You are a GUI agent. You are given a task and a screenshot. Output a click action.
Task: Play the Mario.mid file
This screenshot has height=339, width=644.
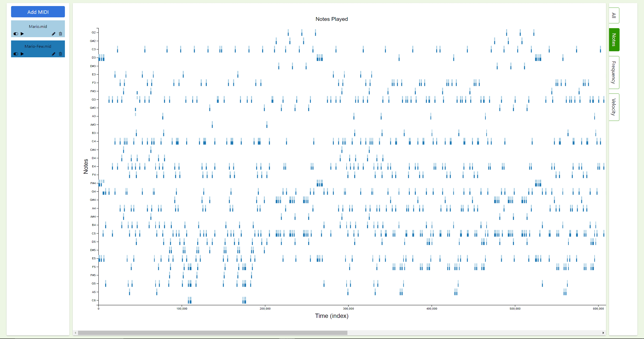pyautogui.click(x=22, y=34)
